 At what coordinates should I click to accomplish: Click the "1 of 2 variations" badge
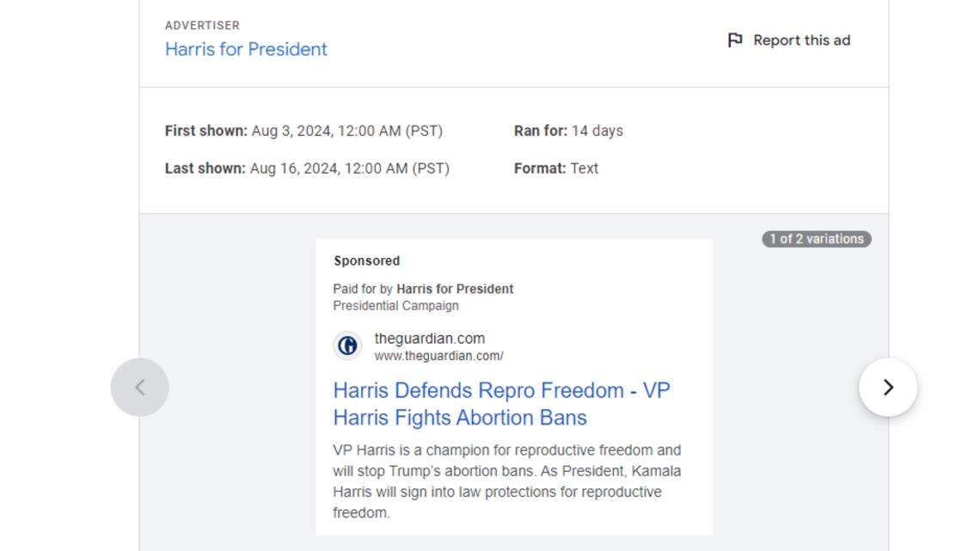(x=816, y=239)
